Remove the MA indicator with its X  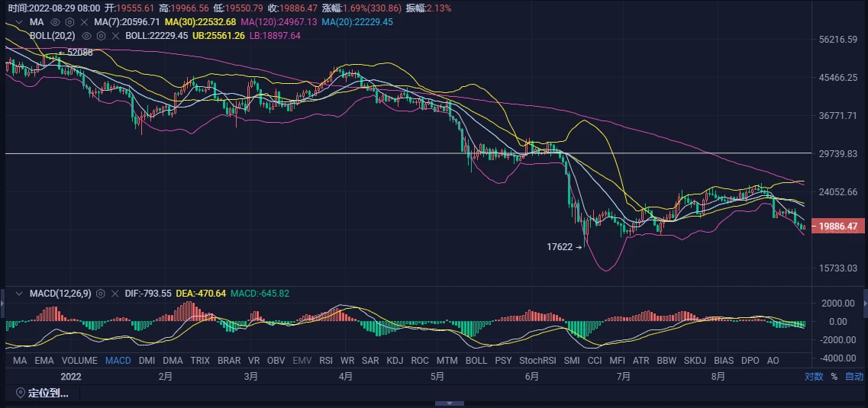(x=84, y=22)
